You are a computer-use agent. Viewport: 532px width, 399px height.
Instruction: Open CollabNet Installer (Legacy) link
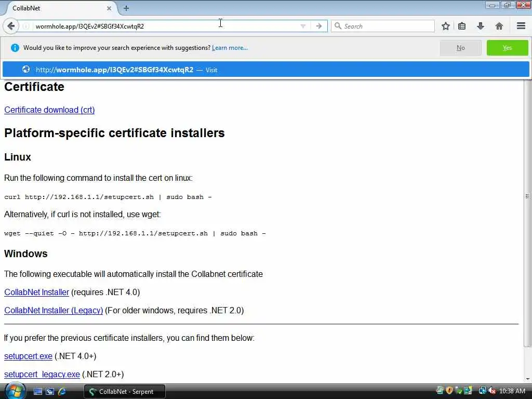tap(54, 311)
